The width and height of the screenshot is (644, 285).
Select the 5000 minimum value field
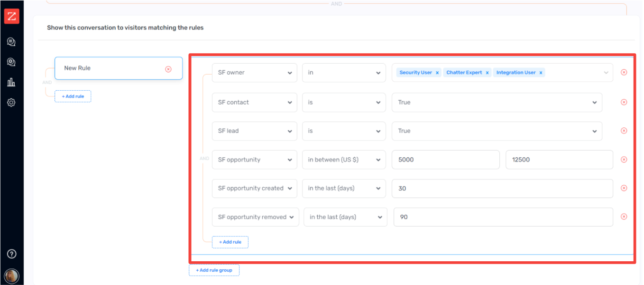[x=445, y=160]
